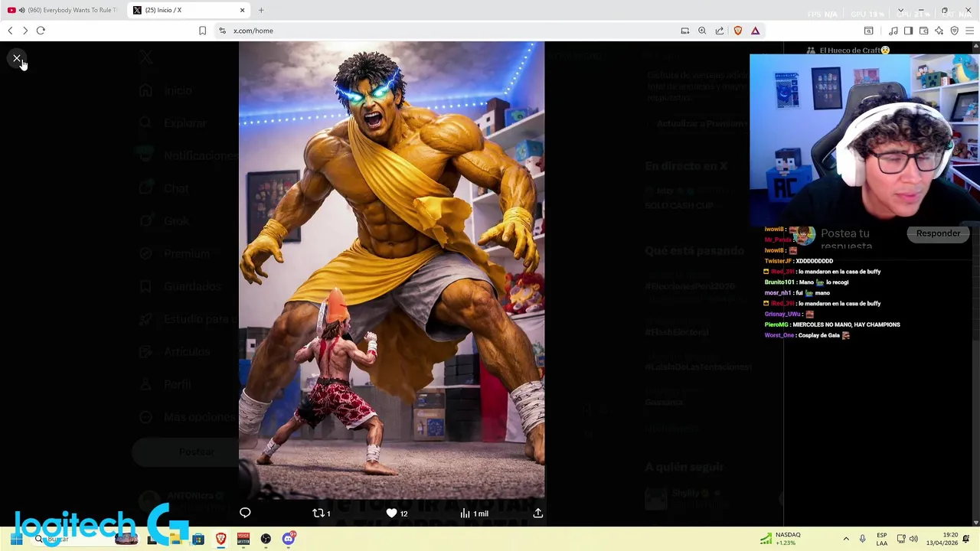The height and width of the screenshot is (551, 980).
Task: Go back using browser back arrow
Action: (10, 31)
